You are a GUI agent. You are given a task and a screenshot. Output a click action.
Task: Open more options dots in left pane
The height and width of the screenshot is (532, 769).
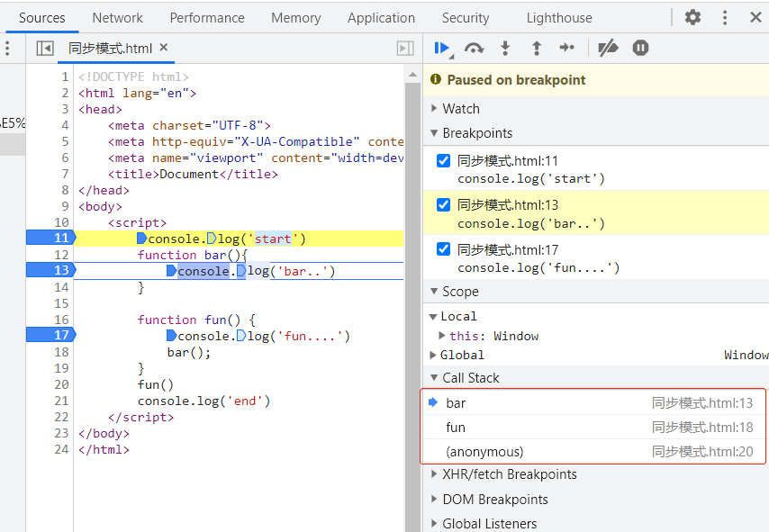coord(7,48)
